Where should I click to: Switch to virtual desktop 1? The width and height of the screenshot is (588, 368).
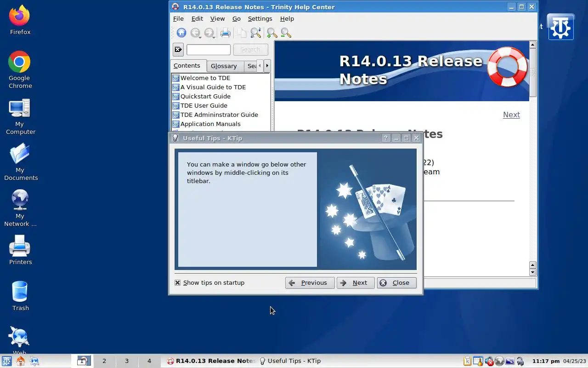tap(82, 361)
